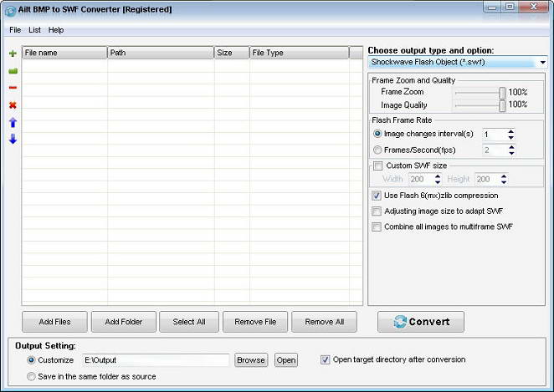Sort by File name column header
554x392 pixels.
(x=64, y=53)
